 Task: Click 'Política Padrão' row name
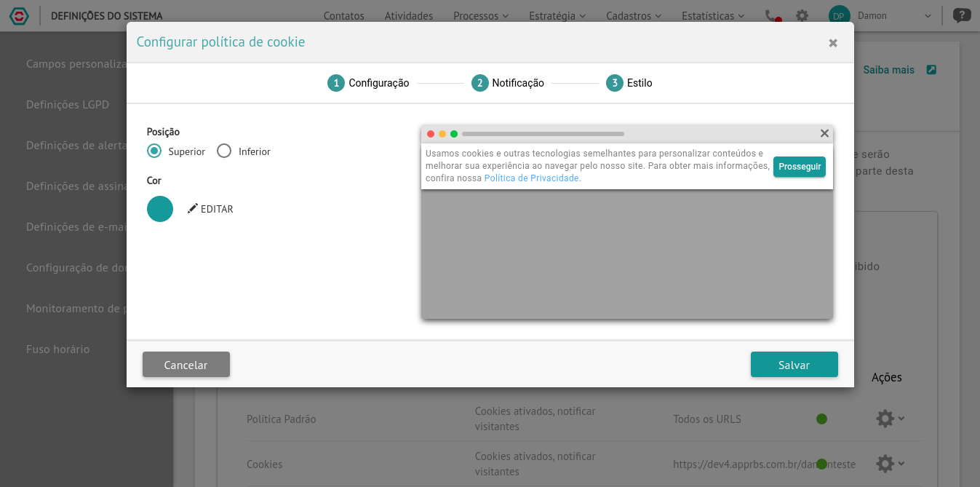click(x=282, y=419)
